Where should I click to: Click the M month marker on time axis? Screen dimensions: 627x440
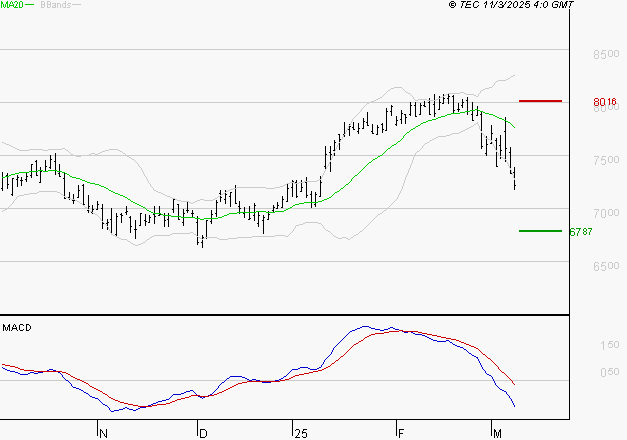(497, 434)
